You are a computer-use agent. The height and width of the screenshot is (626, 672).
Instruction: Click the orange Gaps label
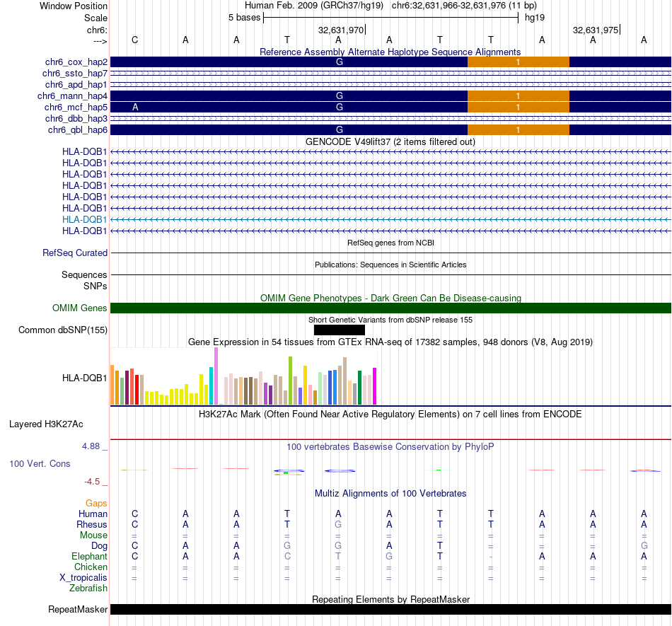(x=96, y=504)
